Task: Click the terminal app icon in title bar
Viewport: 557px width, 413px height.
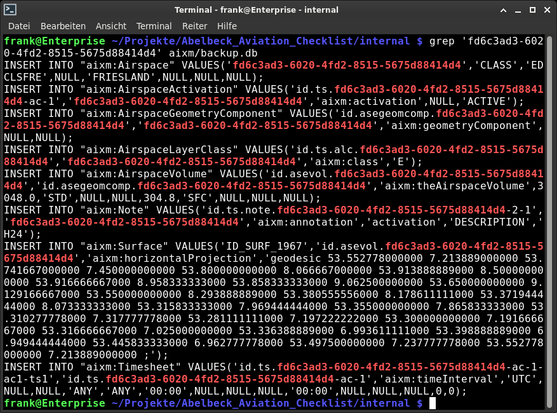Action: pyautogui.click(x=10, y=10)
